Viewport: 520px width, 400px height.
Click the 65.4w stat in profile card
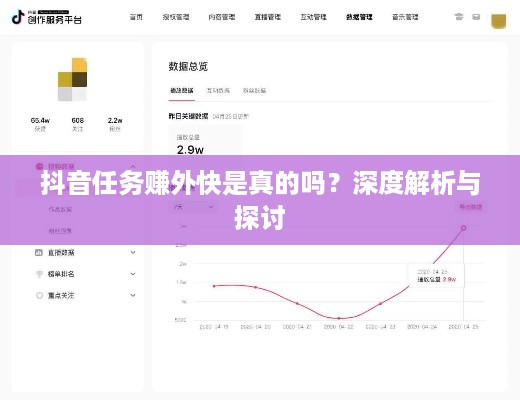pos(40,124)
